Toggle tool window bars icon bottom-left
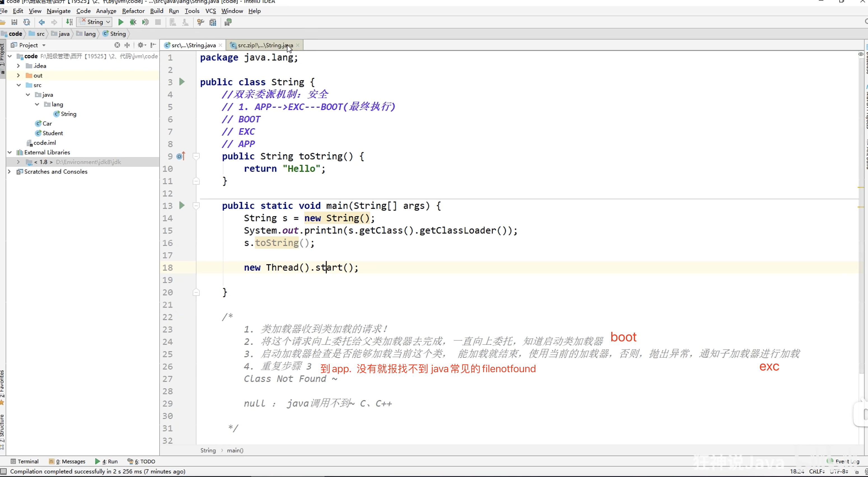Viewport: 868px width, 477px height. click(x=3, y=471)
